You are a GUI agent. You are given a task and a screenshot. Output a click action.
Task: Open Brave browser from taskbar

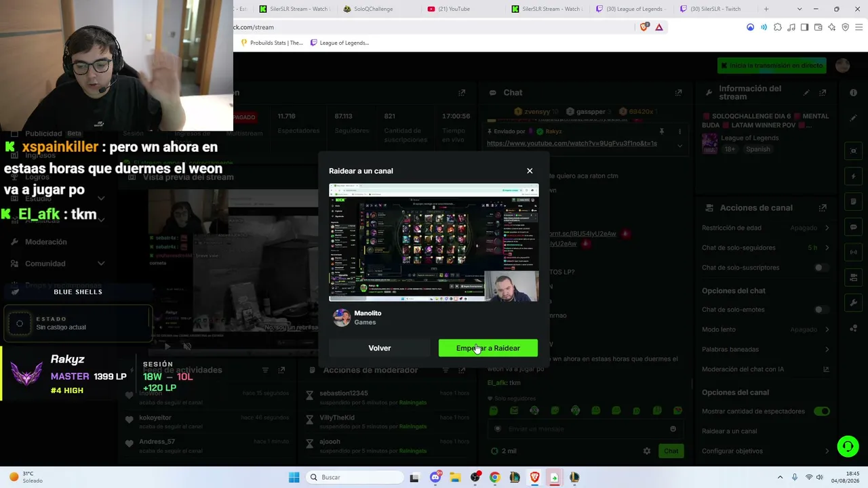pyautogui.click(x=534, y=477)
